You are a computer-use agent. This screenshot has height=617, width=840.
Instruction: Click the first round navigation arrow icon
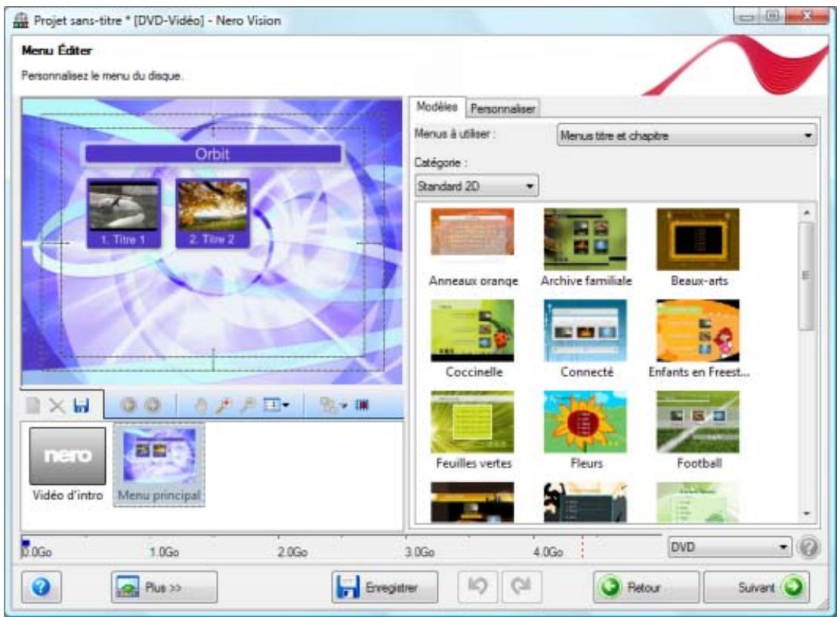pos(128,406)
